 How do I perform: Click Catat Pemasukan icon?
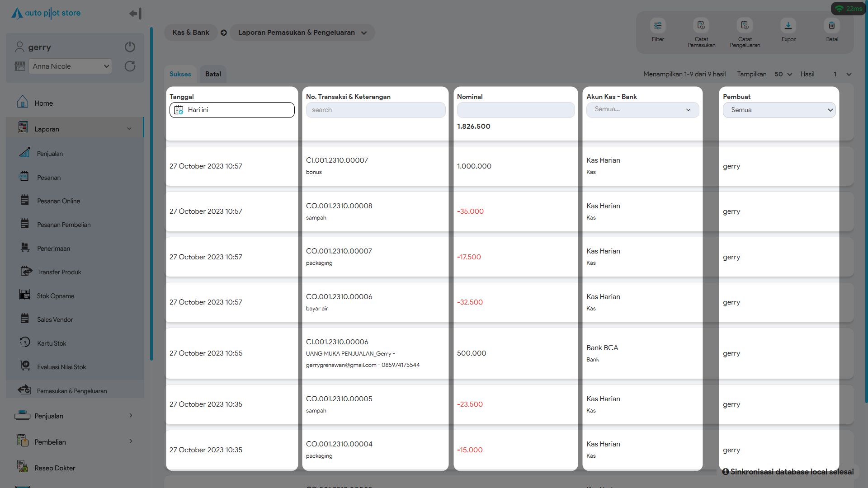click(x=701, y=26)
